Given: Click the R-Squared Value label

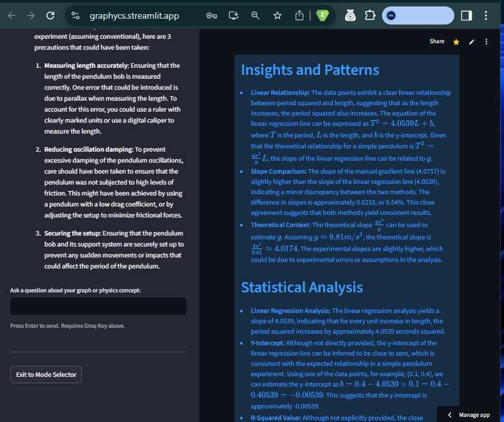Looking at the screenshot, I should (276, 418).
